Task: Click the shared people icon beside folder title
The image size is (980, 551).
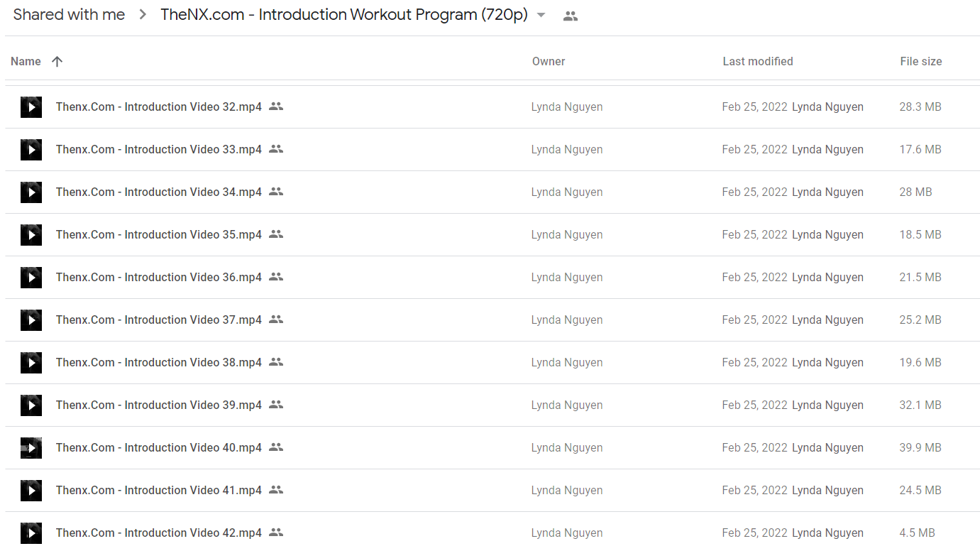Action: click(571, 16)
